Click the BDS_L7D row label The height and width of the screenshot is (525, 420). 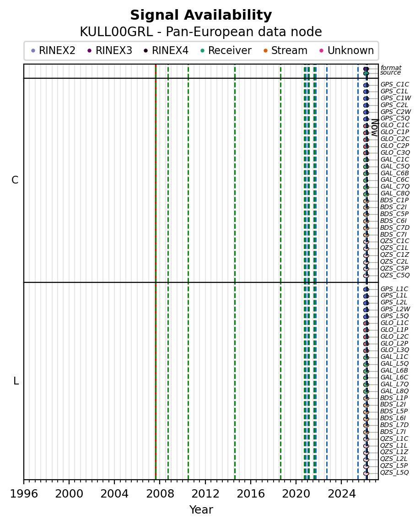394,425
